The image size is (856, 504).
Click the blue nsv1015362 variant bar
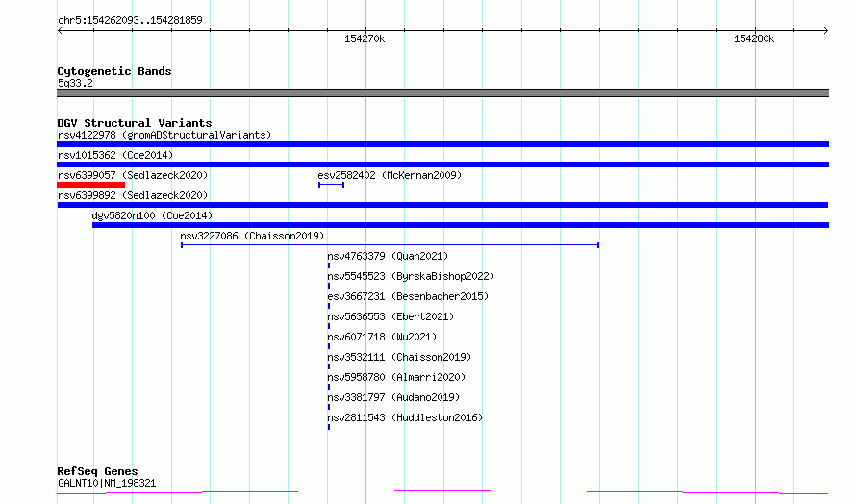(442, 164)
